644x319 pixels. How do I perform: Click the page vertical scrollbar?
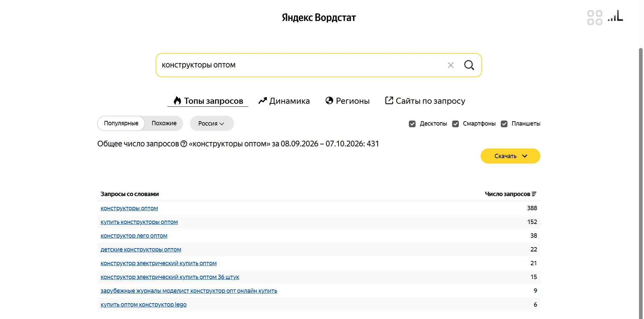[641, 183]
